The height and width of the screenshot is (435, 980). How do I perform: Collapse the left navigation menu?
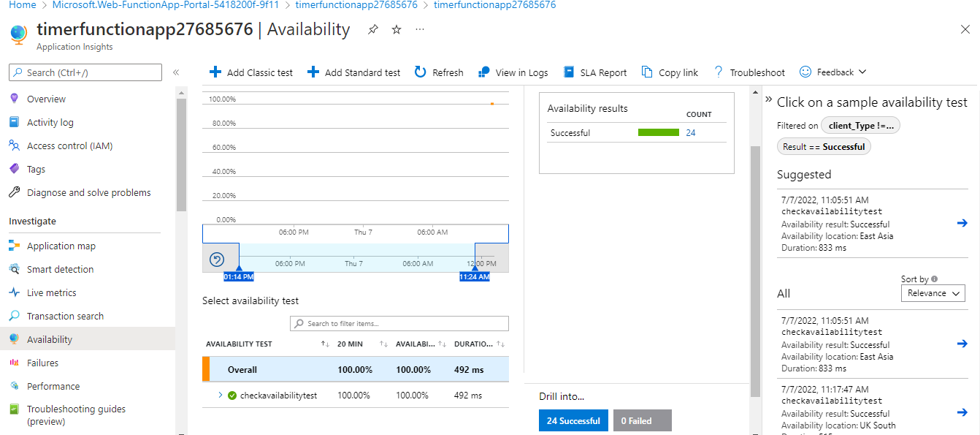[x=176, y=72]
